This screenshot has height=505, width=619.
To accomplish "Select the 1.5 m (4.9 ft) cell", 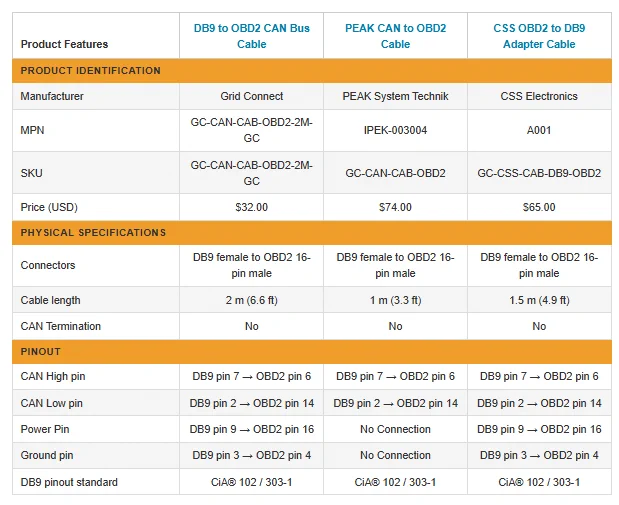I will tap(539, 300).
